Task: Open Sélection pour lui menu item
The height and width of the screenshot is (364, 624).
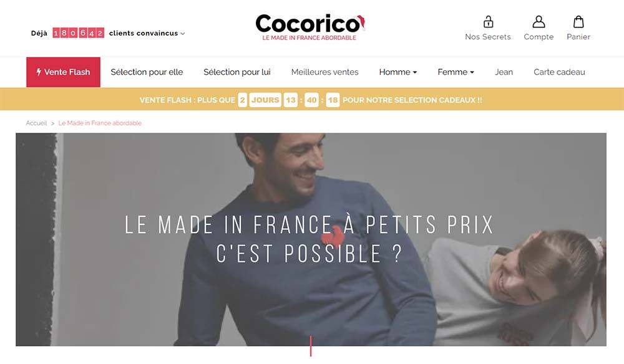Action: pyautogui.click(x=237, y=72)
